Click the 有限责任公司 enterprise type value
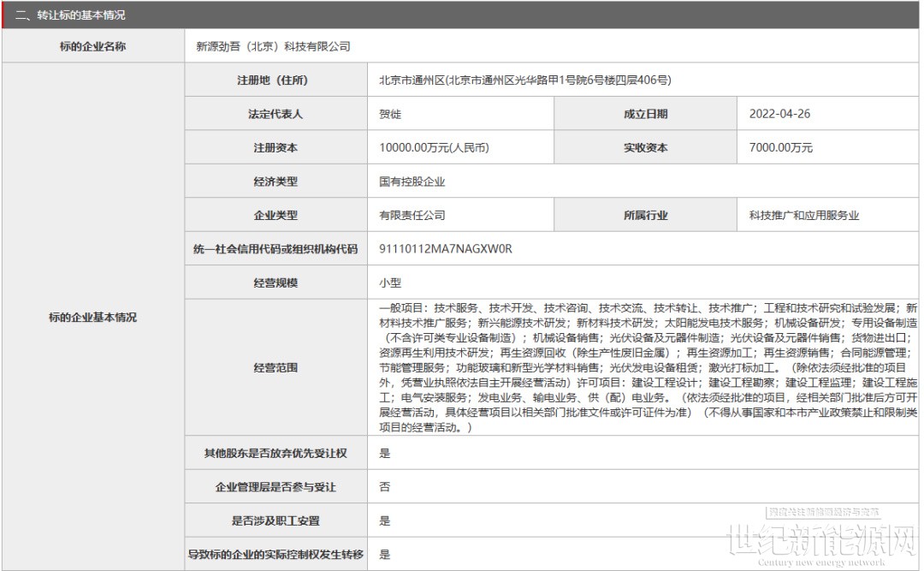 click(412, 216)
